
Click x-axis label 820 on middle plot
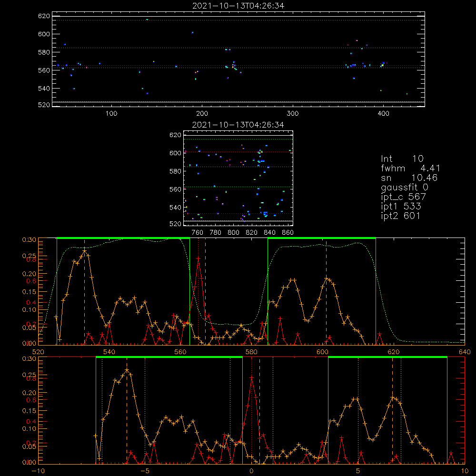tap(252, 233)
